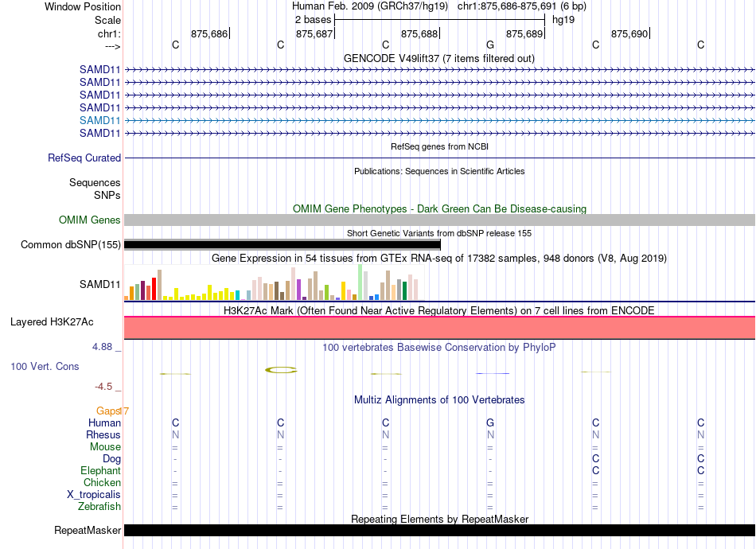This screenshot has width=756, height=549.
Task: Click the chr1: ruler label
Action: pos(109,33)
